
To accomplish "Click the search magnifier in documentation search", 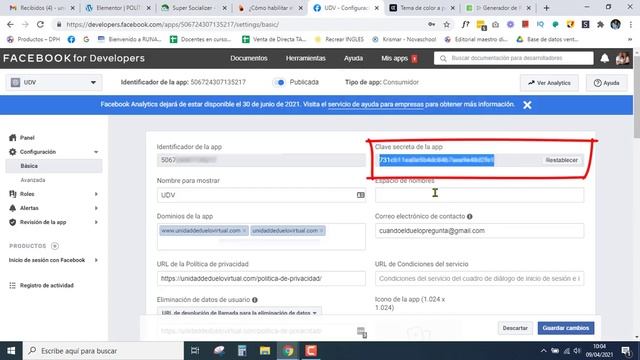I will coord(443,58).
